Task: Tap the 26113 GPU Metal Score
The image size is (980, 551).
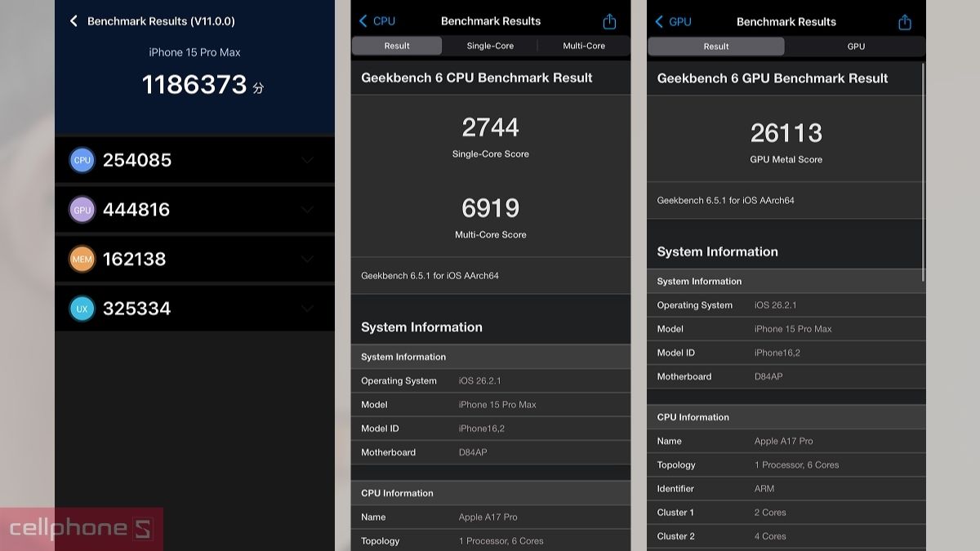Action: point(786,133)
